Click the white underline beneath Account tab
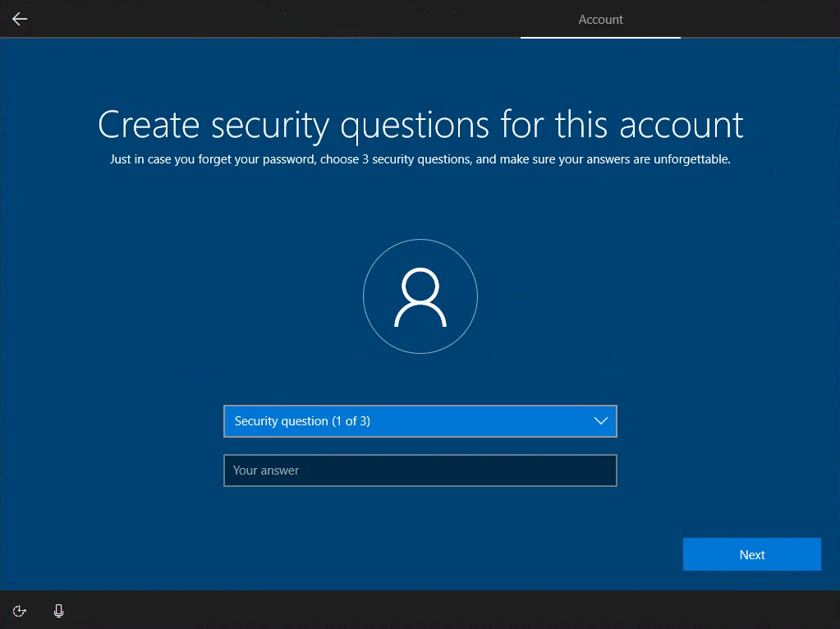Viewport: 840px width, 629px height. pos(600,38)
